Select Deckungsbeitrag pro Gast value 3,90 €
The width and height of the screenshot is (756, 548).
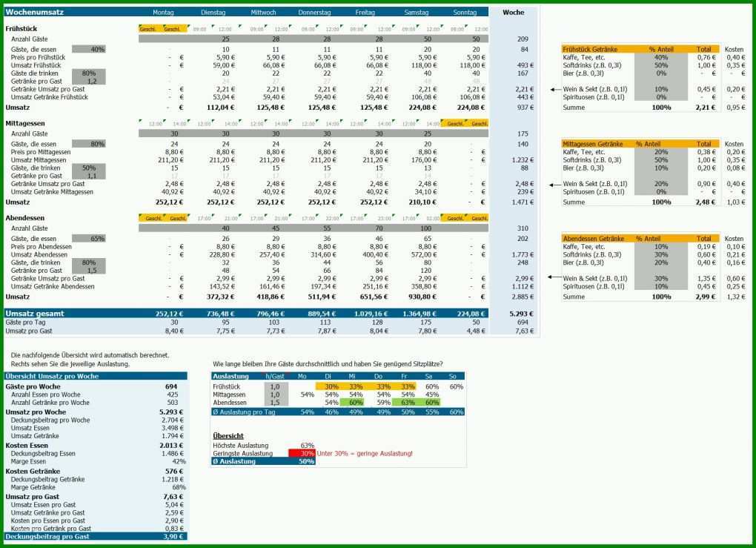[173, 536]
